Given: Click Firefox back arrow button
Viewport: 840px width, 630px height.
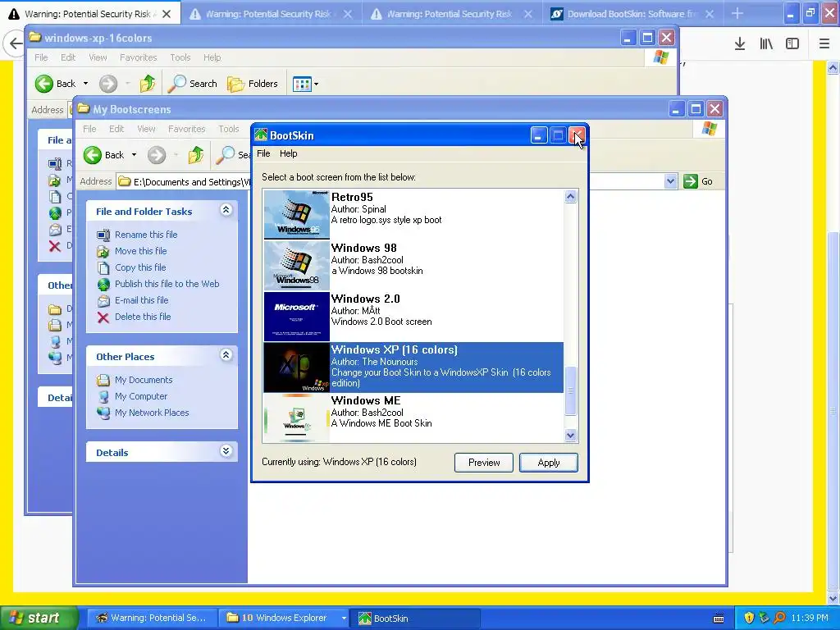Looking at the screenshot, I should 16,43.
